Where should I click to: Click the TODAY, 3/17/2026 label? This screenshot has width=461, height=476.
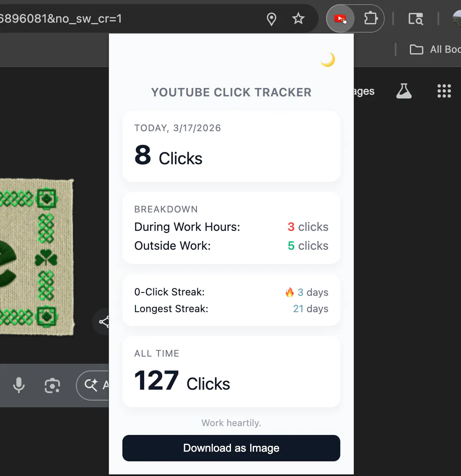(178, 128)
